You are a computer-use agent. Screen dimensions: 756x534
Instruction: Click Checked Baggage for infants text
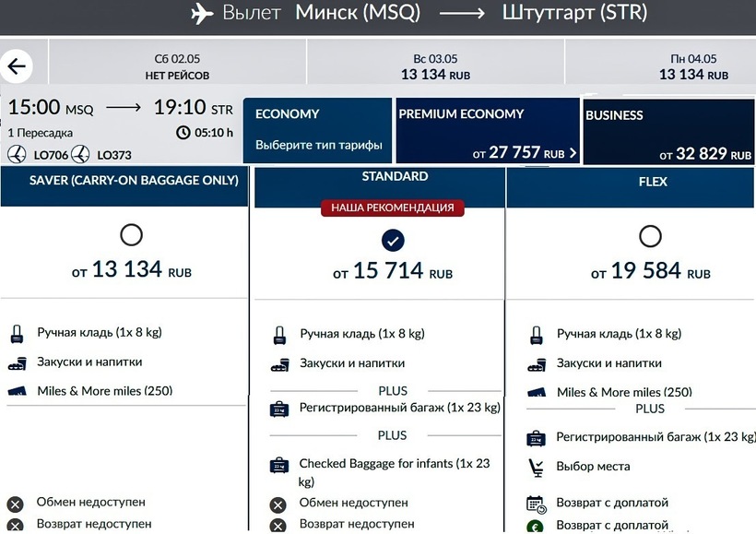coord(394,472)
